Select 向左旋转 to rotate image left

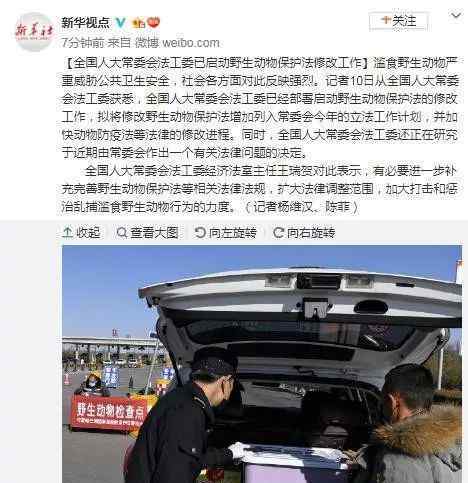tap(226, 233)
